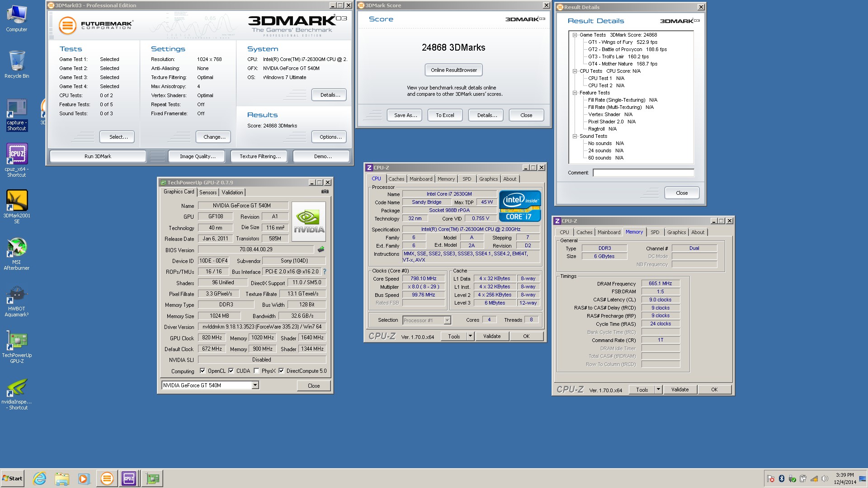Image resolution: width=868 pixels, height=488 pixels.
Task: Select the cpuz_x64 shortcut desktop icon
Action: [x=17, y=160]
